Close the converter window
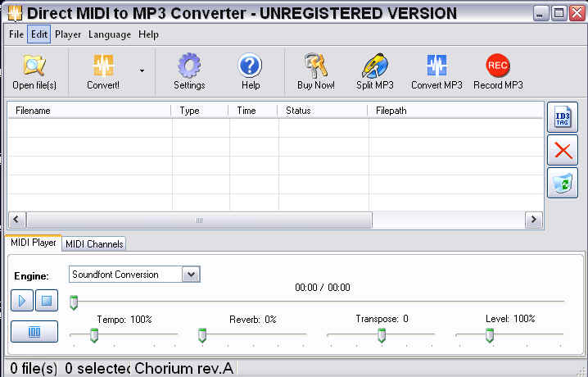 click(577, 13)
